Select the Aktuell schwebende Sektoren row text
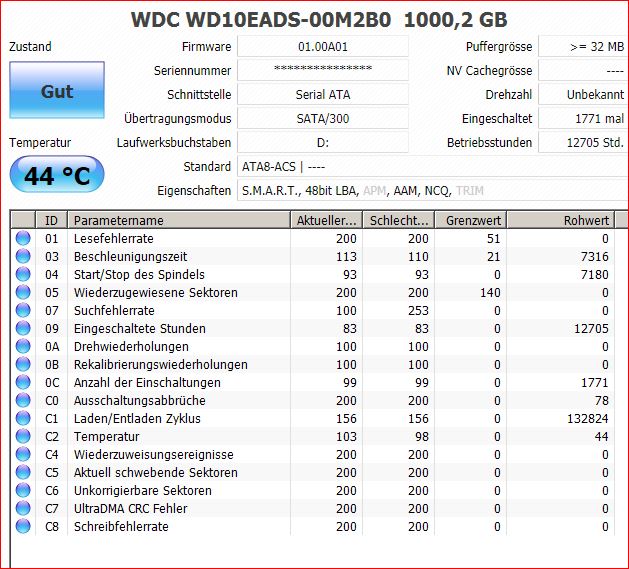This screenshot has width=629, height=569. tap(156, 473)
